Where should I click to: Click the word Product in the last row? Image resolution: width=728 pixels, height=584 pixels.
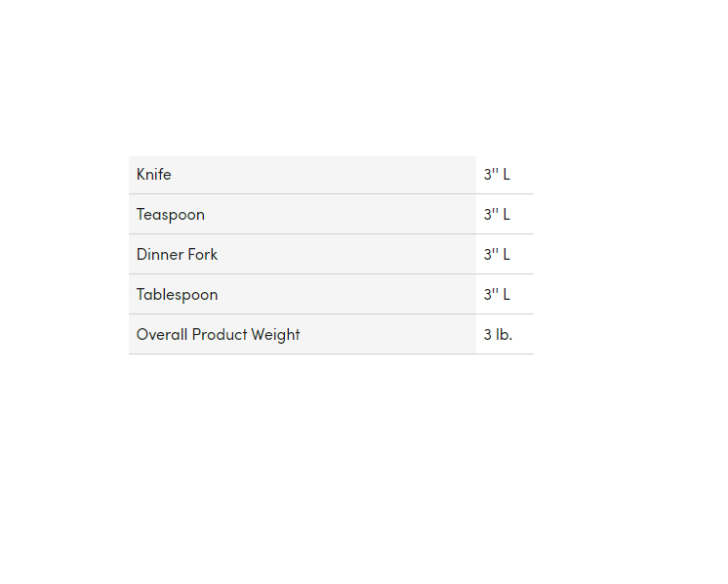[x=220, y=335]
